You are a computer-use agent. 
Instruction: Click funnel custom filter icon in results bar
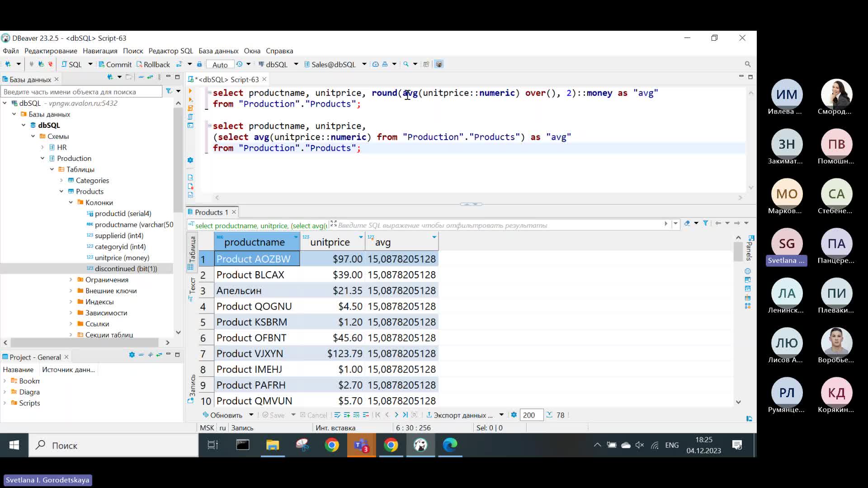click(705, 223)
